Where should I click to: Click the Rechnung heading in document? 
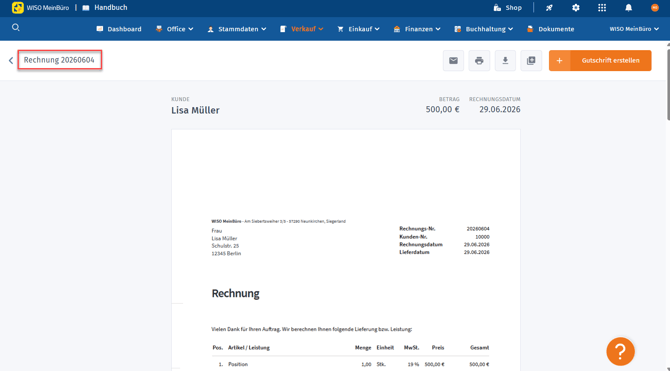tap(235, 294)
